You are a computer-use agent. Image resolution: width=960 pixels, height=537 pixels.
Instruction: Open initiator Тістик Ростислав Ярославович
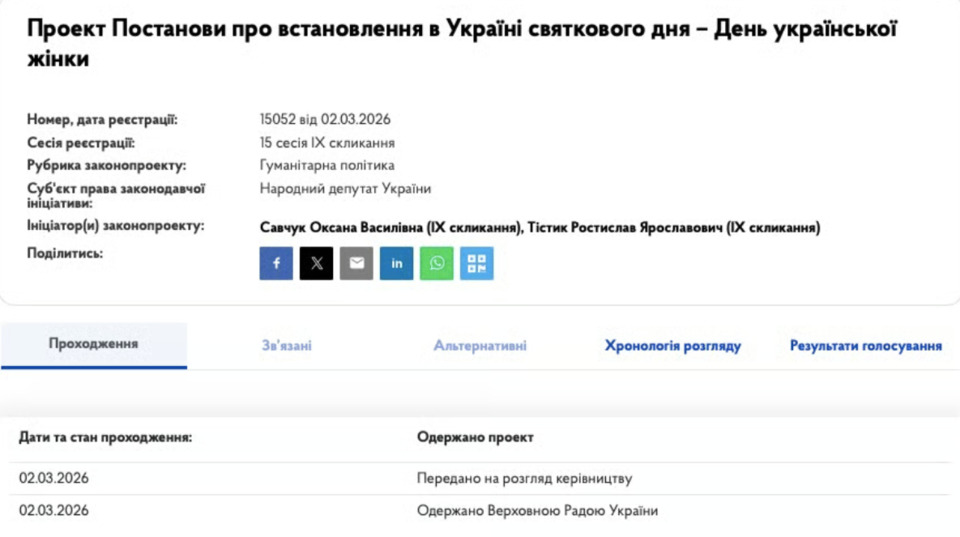673,228
